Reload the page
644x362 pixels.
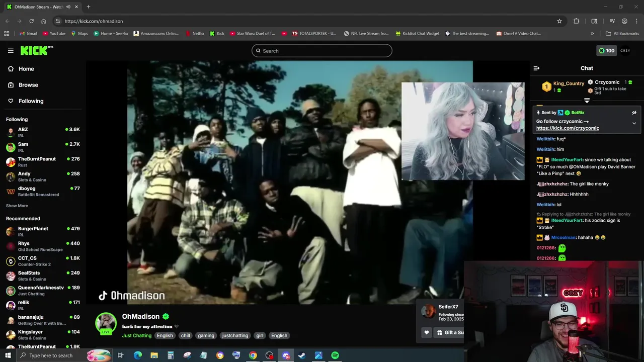point(31,21)
